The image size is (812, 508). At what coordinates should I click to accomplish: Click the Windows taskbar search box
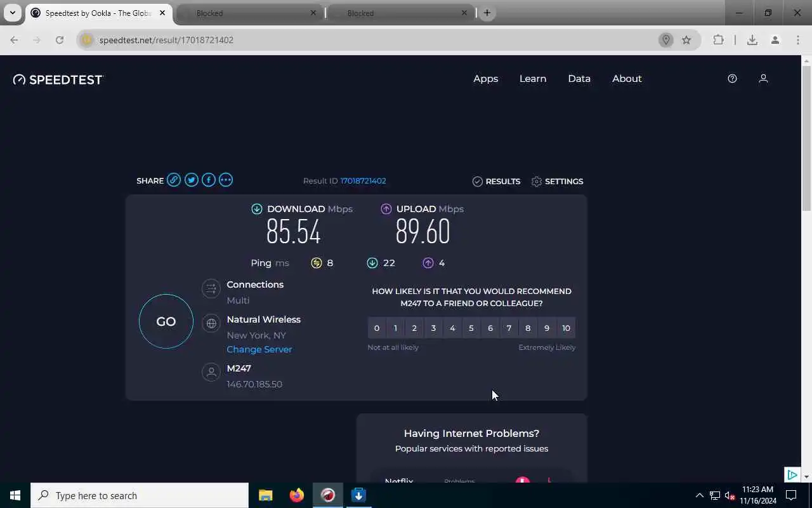pyautogui.click(x=140, y=495)
